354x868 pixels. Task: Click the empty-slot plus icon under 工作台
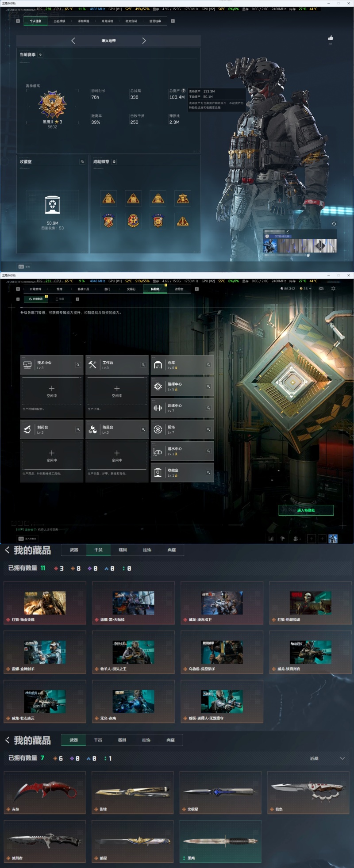117,388
